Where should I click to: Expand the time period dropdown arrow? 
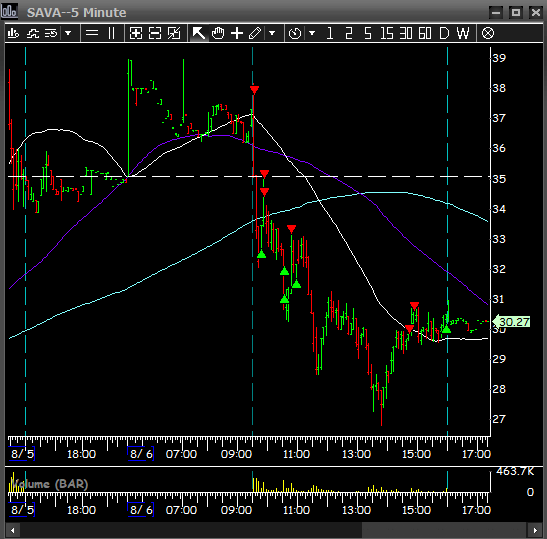point(312,33)
